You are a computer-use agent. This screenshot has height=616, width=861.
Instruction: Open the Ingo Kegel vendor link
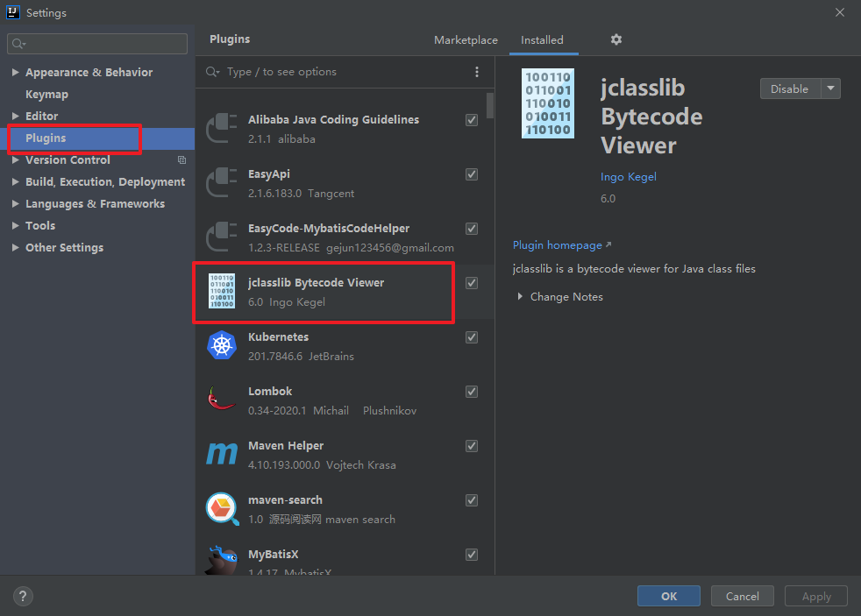[628, 177]
